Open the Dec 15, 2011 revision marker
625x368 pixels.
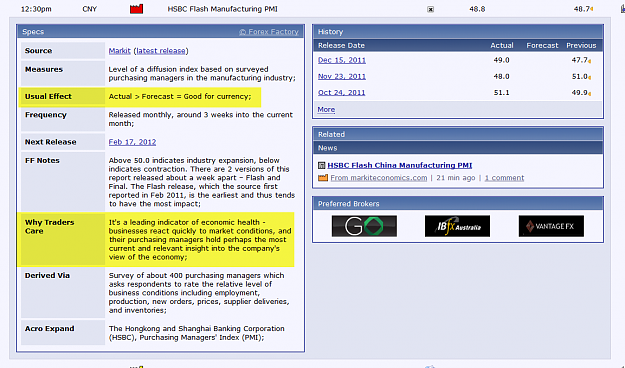[590, 61]
